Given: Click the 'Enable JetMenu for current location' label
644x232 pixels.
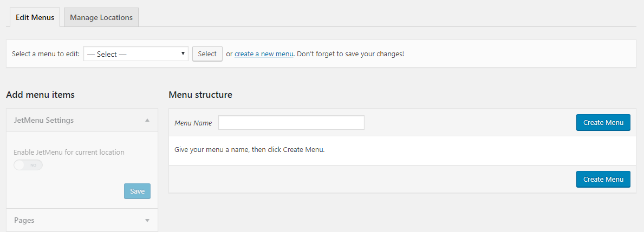Looking at the screenshot, I should coord(69,153).
